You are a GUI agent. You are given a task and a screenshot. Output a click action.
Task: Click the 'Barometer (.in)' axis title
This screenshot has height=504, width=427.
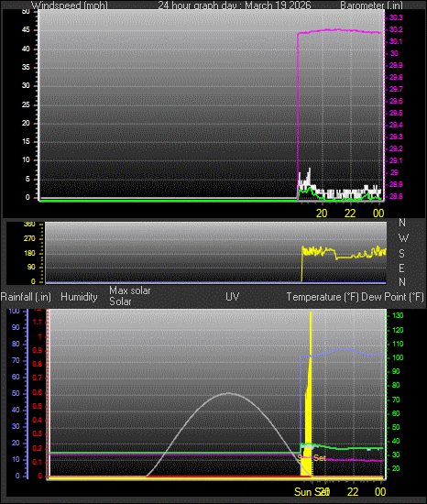click(371, 5)
